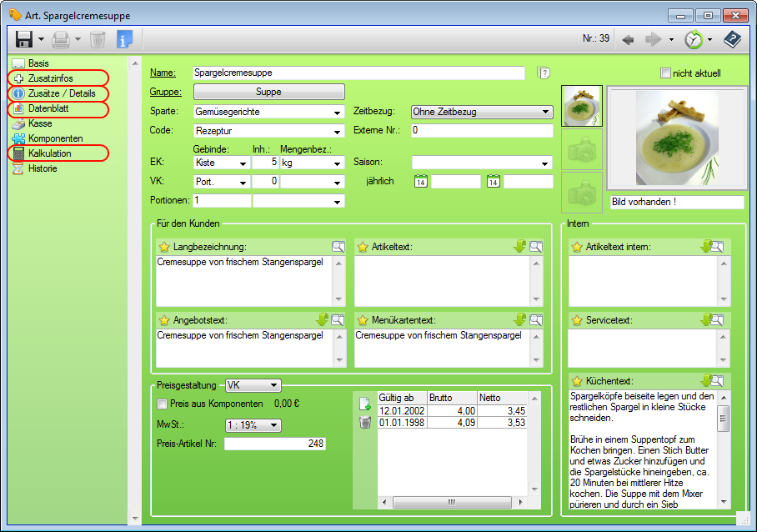Viewport: 757px width, 532px height.
Task: Toggle favorite star next to Angebotstext
Action: 164,320
